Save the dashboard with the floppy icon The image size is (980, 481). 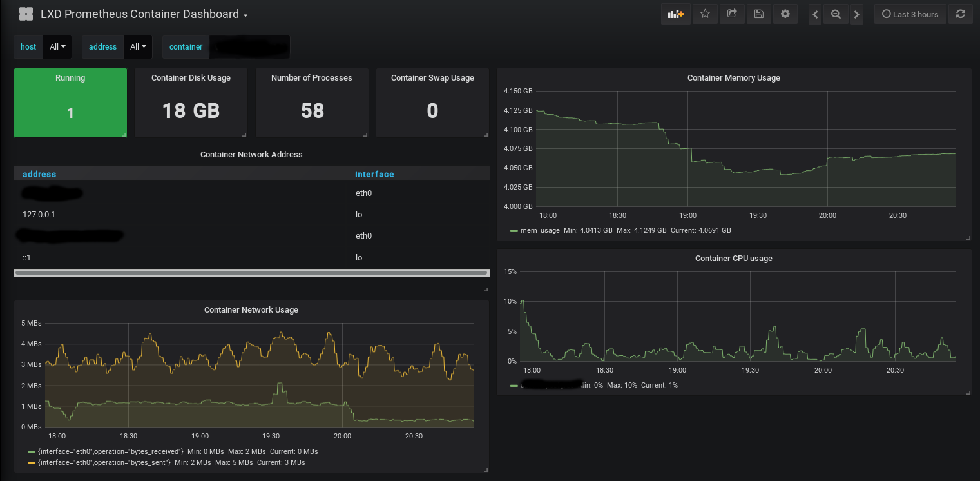[x=758, y=14]
